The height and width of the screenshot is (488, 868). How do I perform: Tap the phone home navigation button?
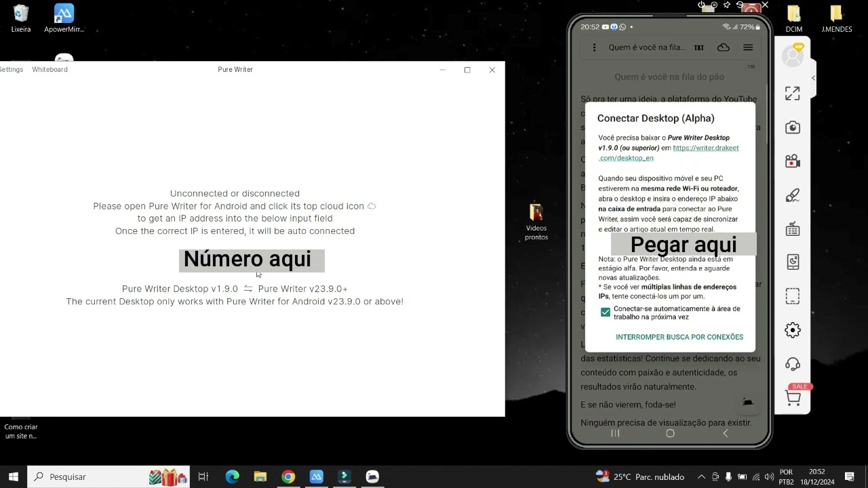pos(670,433)
